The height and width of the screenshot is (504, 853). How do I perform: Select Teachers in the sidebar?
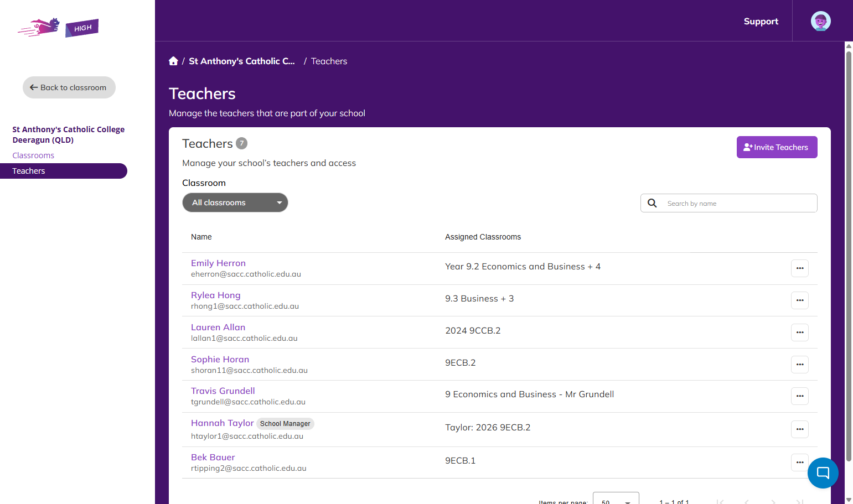[x=64, y=171]
